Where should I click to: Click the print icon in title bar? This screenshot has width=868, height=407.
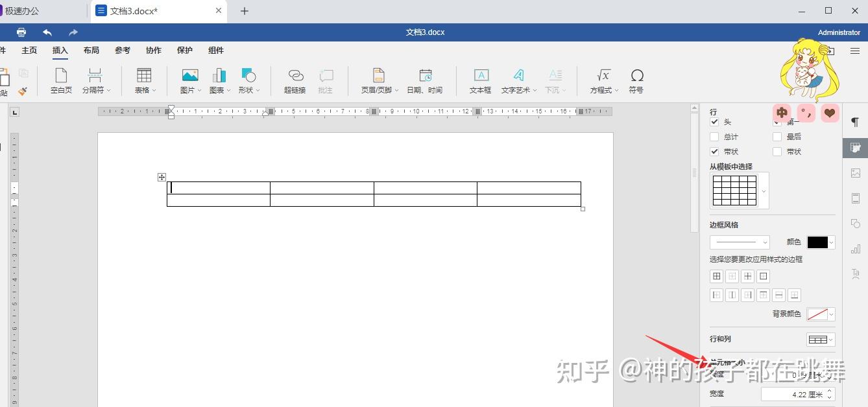tap(21, 32)
